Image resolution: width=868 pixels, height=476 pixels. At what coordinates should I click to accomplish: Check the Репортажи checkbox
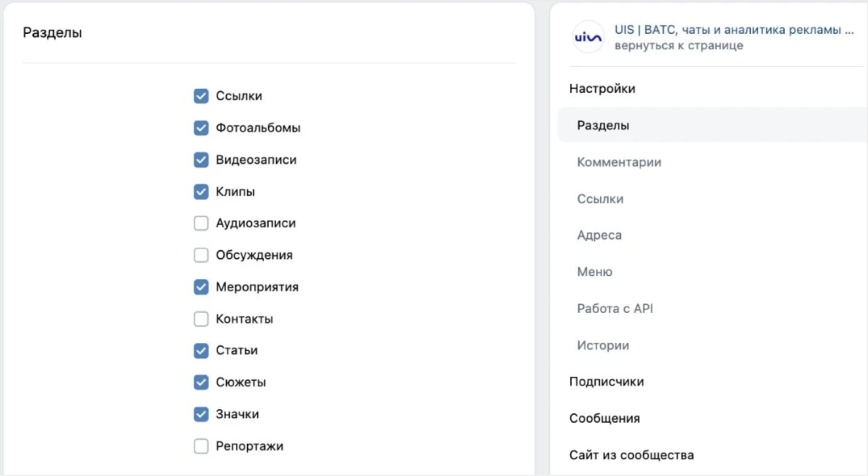pyautogui.click(x=201, y=446)
